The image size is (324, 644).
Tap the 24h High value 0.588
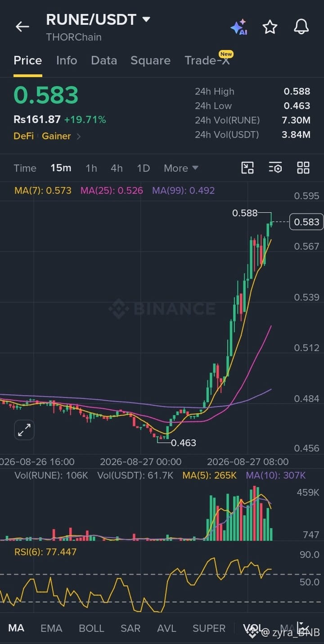tap(297, 91)
